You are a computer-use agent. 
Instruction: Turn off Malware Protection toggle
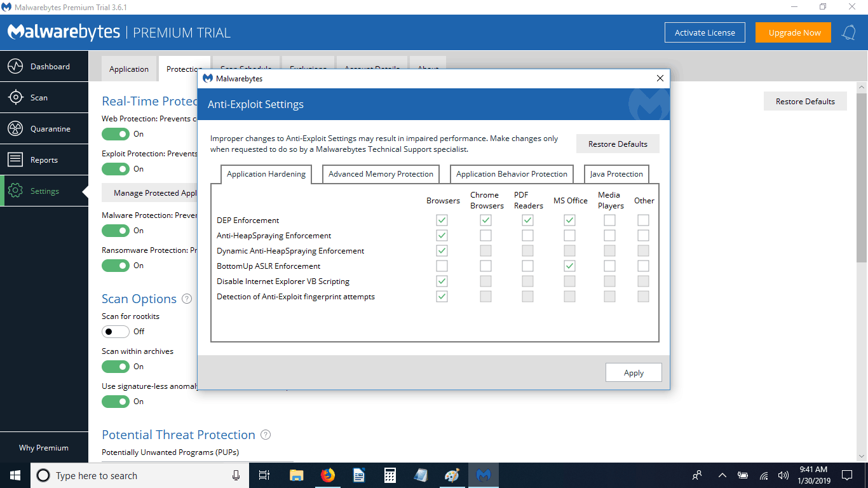point(116,231)
